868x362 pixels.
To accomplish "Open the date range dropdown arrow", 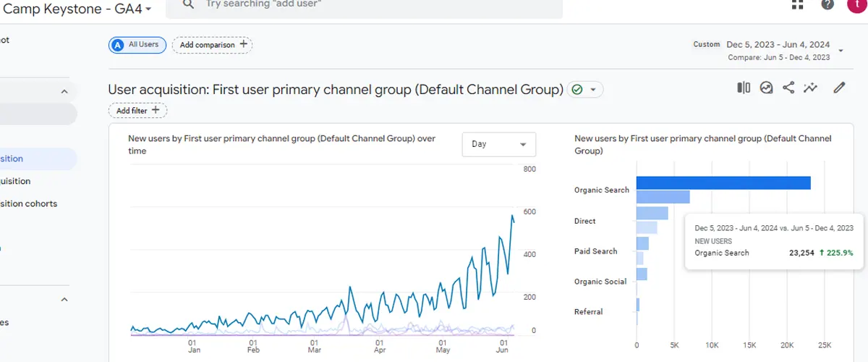I will pyautogui.click(x=841, y=51).
